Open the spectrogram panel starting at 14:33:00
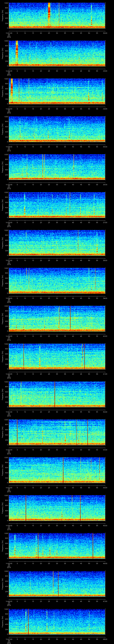The image size is (114, 644). click(x=57, y=91)
